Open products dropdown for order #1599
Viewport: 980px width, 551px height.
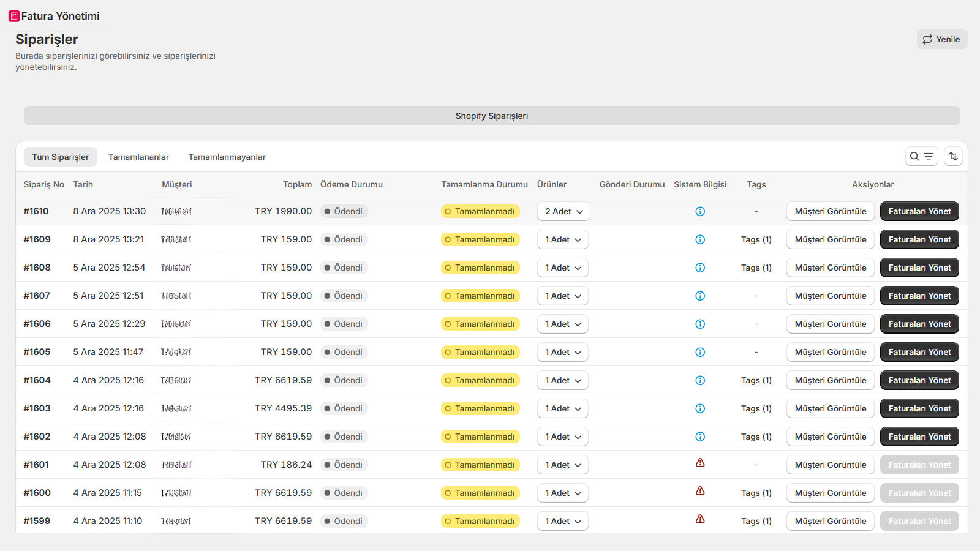pos(563,521)
